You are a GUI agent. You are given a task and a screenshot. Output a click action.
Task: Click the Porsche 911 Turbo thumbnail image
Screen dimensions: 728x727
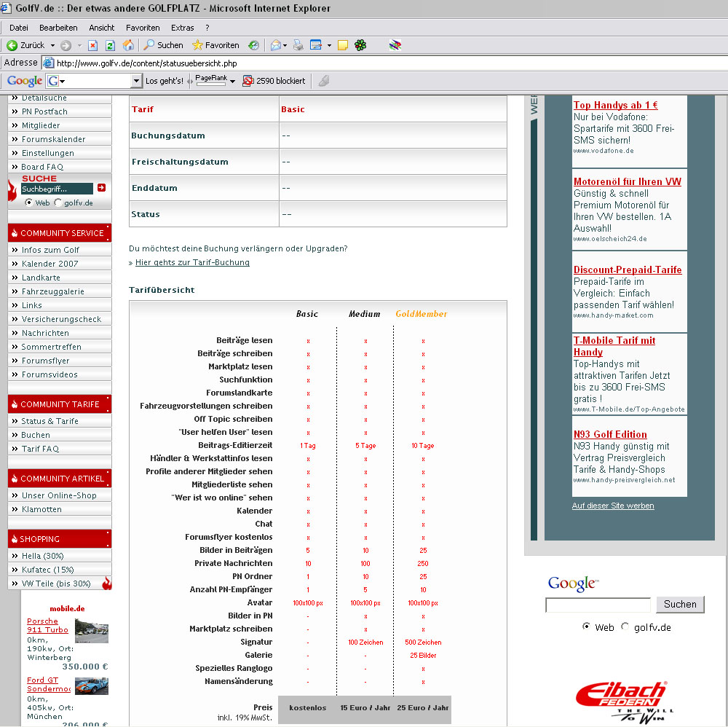coord(92,631)
